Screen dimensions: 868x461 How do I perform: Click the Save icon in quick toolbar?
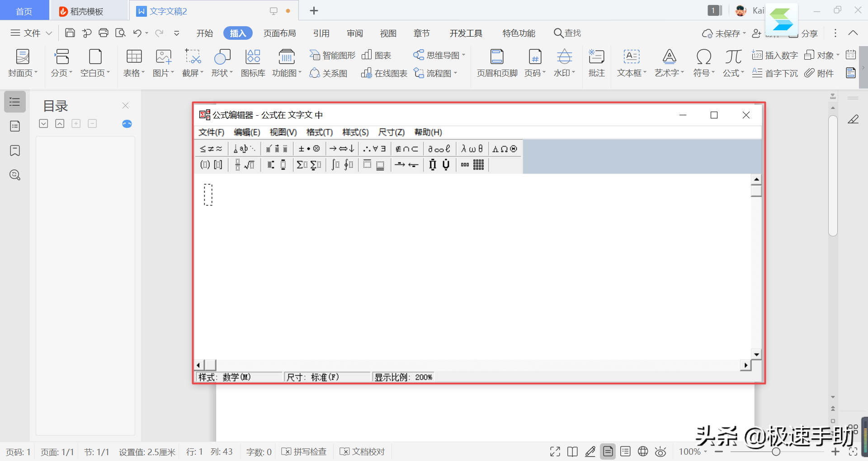[70, 33]
